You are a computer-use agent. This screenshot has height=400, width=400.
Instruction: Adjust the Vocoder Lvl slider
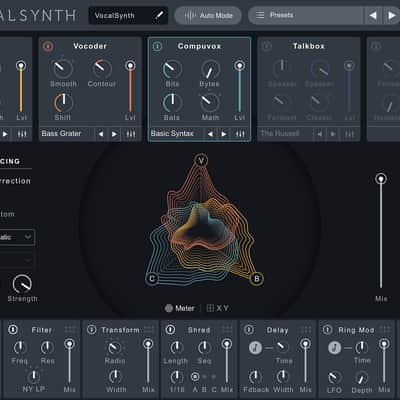coord(130,88)
